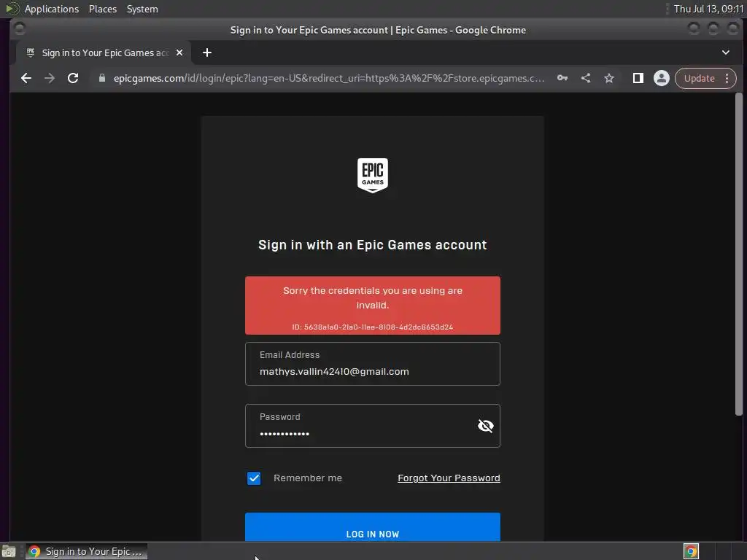This screenshot has width=747, height=560.
Task: Click the Epic Games logo
Action: point(373,175)
